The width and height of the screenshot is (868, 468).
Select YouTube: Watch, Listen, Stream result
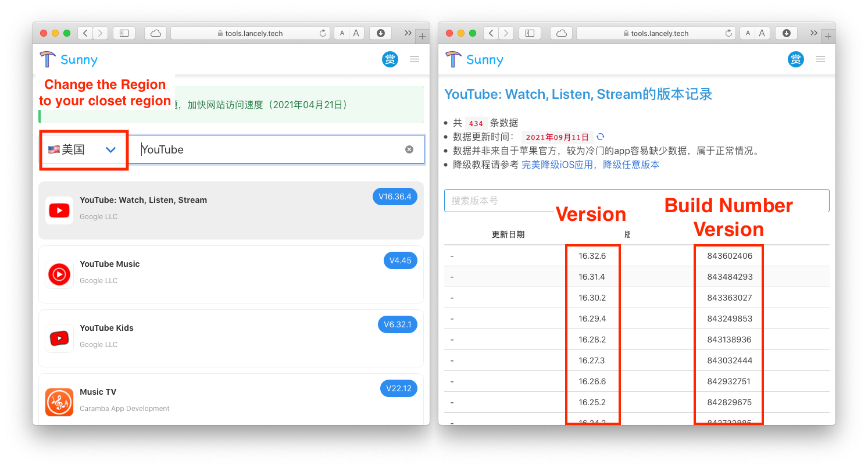pyautogui.click(x=231, y=210)
